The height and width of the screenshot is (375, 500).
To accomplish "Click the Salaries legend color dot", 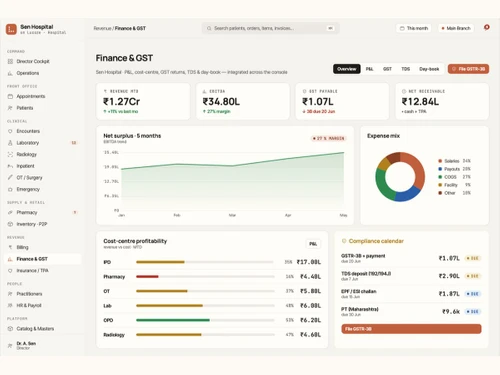I will (440, 161).
